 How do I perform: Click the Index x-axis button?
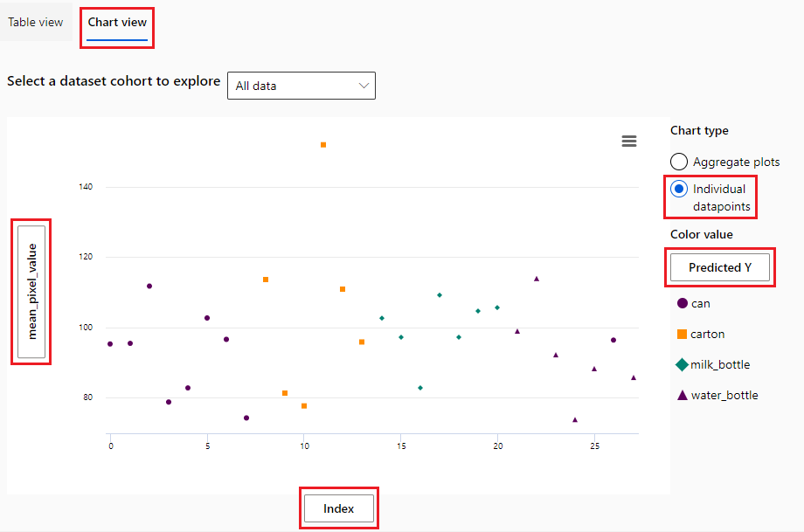coord(339,508)
